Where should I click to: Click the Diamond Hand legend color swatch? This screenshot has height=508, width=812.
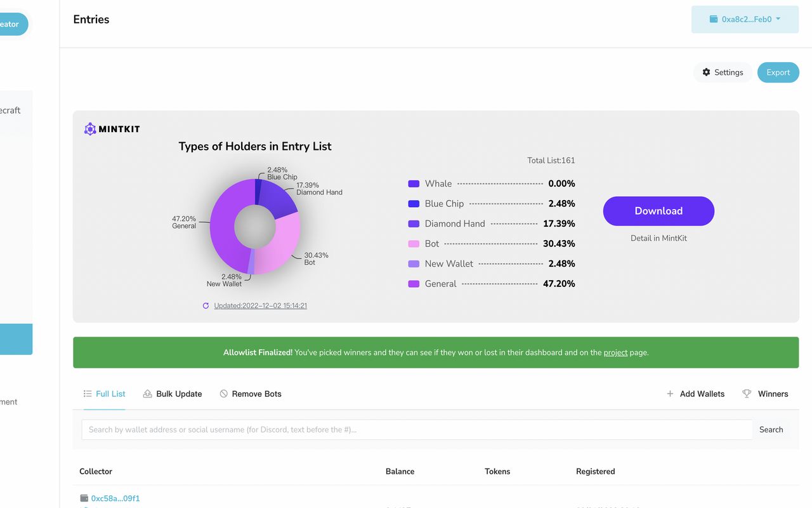coord(414,224)
